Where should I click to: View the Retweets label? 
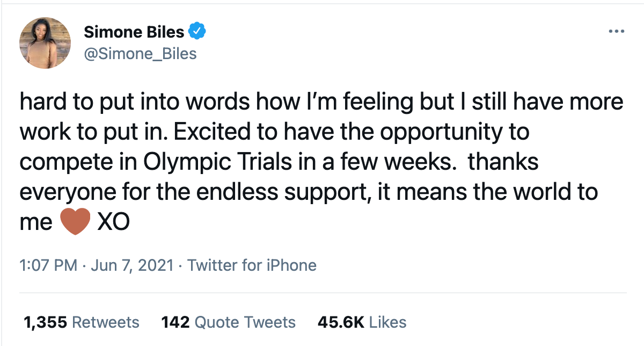(105, 322)
